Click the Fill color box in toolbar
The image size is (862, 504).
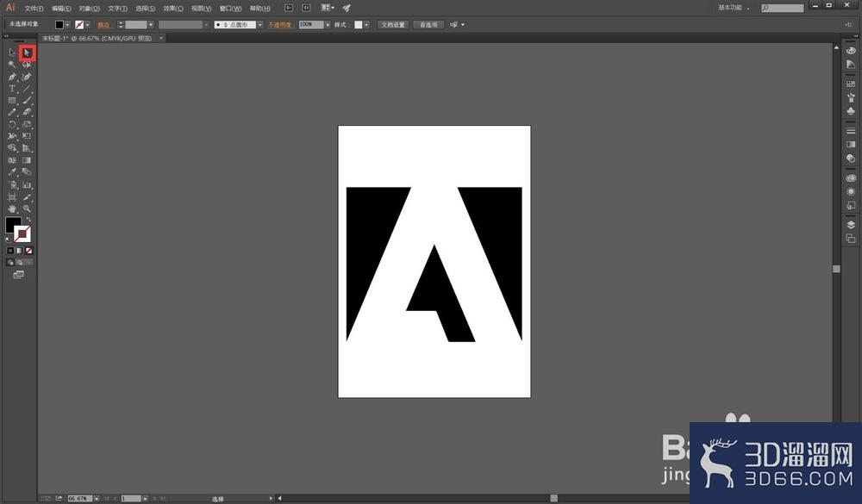12,224
